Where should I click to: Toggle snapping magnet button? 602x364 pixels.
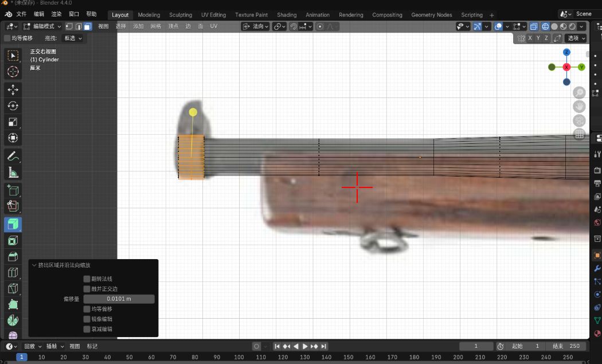[294, 26]
